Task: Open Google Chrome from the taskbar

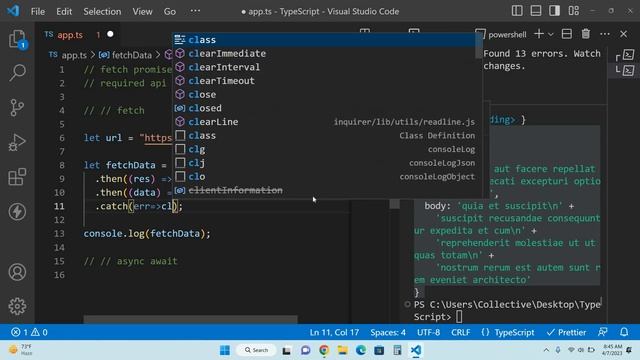Action: coord(324,350)
